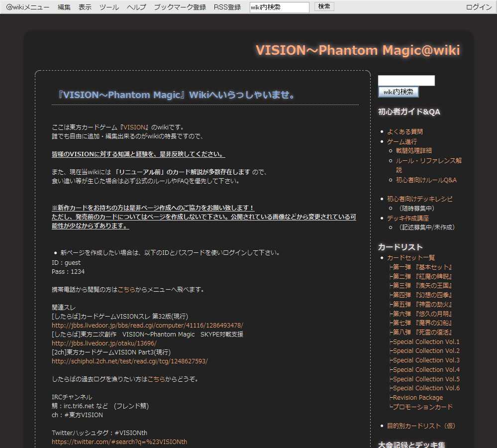Open Special Collection Vol.3 link
This screenshot has width=497, height=448.
click(426, 360)
